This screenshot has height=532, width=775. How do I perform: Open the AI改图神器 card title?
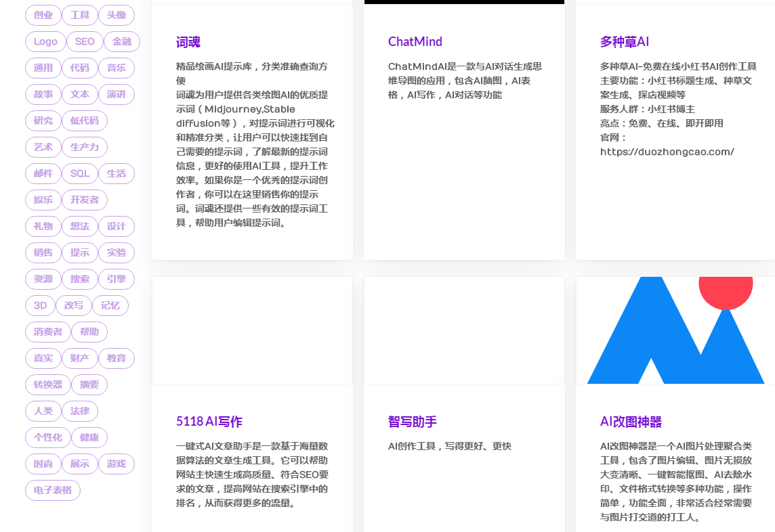(x=631, y=422)
